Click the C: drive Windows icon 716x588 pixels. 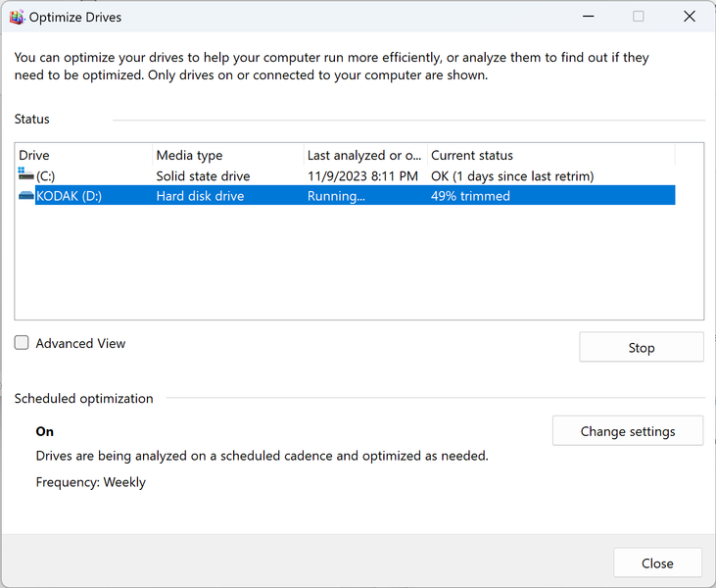coord(25,175)
